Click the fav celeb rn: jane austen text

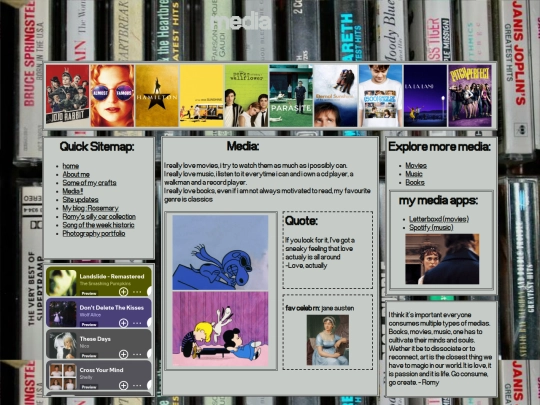pyautogui.click(x=320, y=308)
